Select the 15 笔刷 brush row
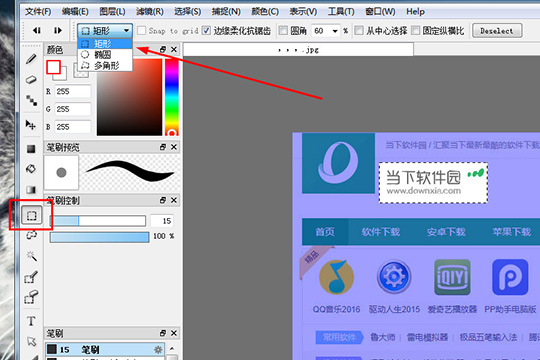The height and width of the screenshot is (360, 540). tap(105, 350)
